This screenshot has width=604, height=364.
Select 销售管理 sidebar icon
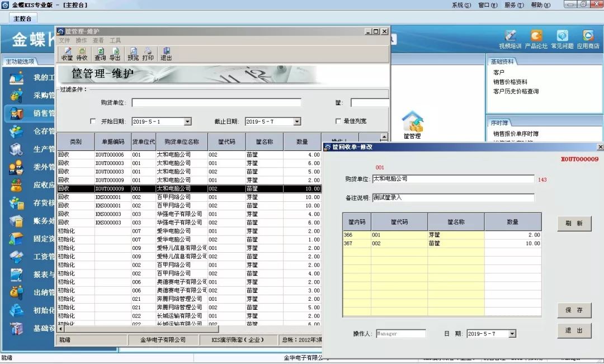pos(17,114)
